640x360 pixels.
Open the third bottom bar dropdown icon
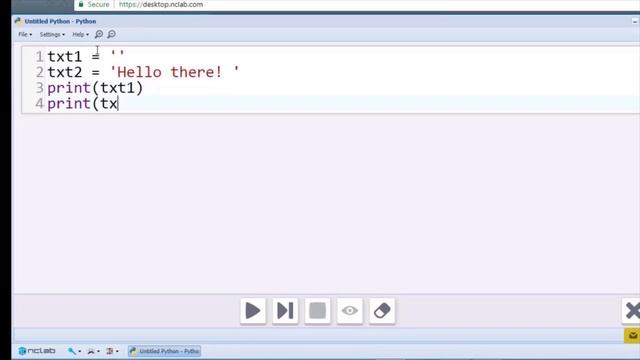112,351
